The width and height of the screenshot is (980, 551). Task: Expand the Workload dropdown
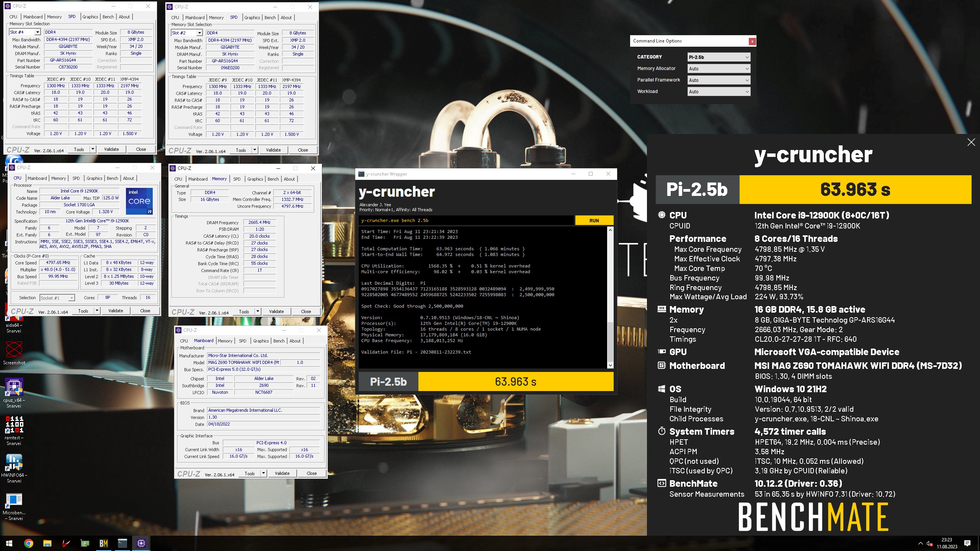719,92
